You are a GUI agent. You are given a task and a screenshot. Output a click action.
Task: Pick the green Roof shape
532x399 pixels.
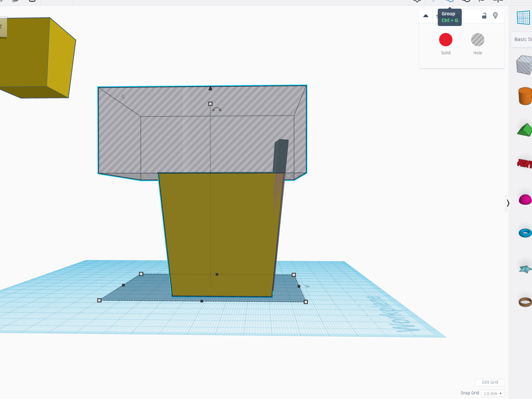coord(525,130)
